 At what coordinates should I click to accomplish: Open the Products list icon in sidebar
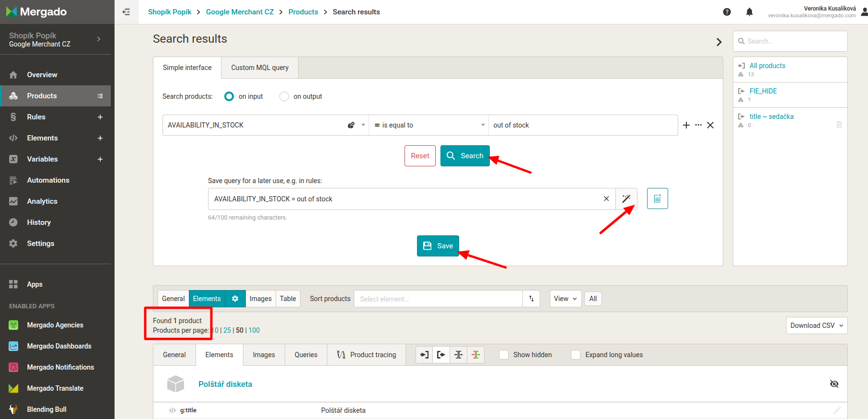point(100,96)
